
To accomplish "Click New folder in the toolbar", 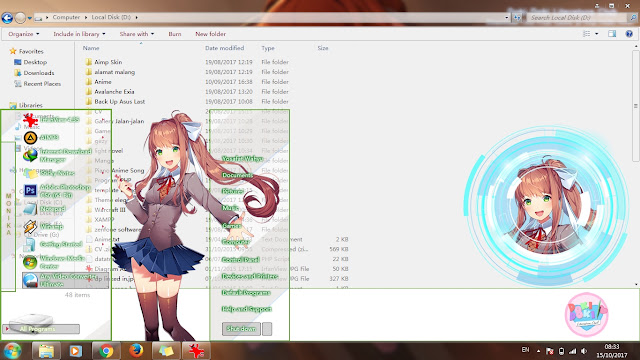I will tap(211, 34).
